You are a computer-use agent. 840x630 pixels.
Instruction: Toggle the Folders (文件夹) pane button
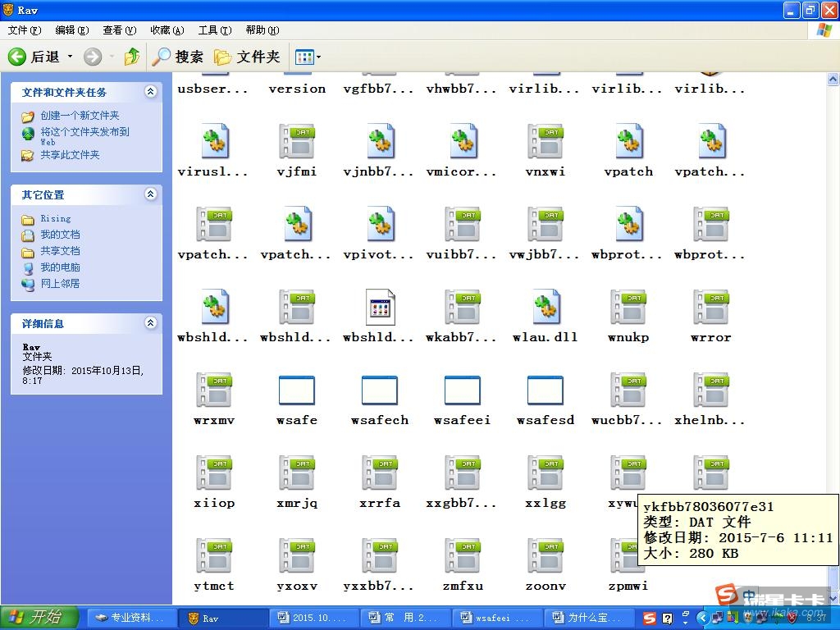[247, 57]
